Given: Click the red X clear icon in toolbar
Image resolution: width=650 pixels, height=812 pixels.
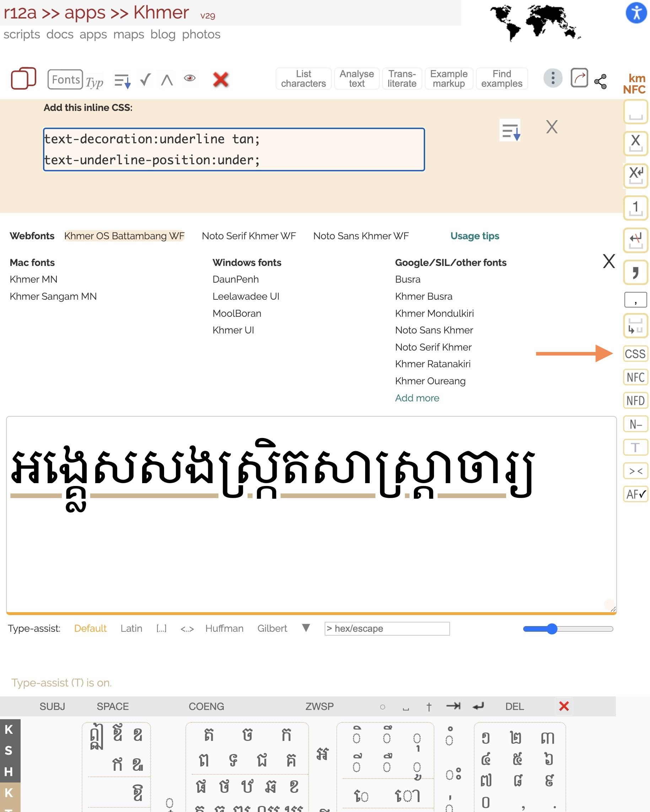Looking at the screenshot, I should pos(221,80).
